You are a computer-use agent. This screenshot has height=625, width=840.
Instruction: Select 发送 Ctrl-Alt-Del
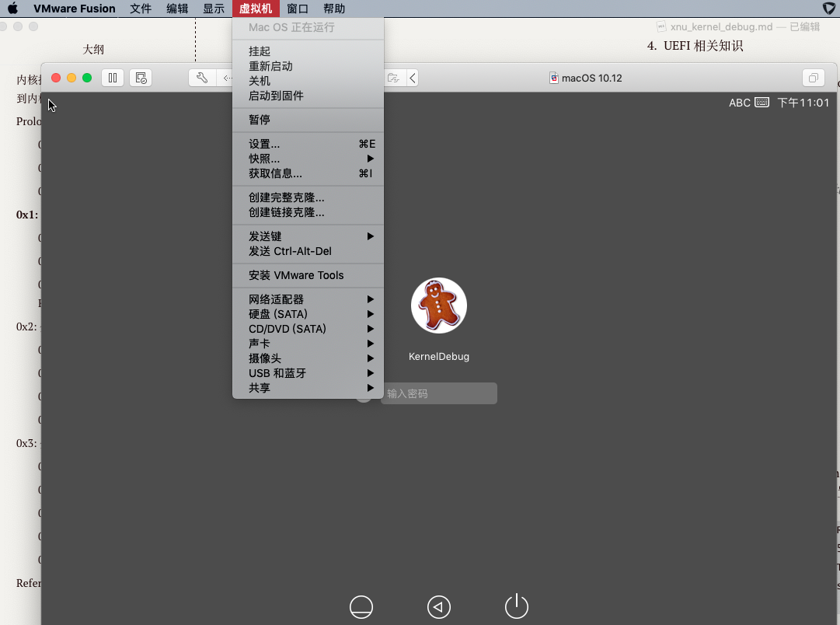coord(308,251)
